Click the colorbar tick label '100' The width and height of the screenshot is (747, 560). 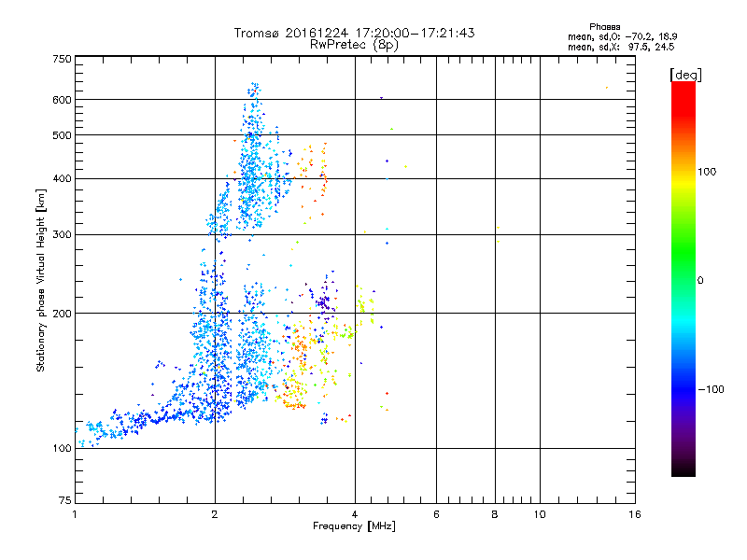707,172
